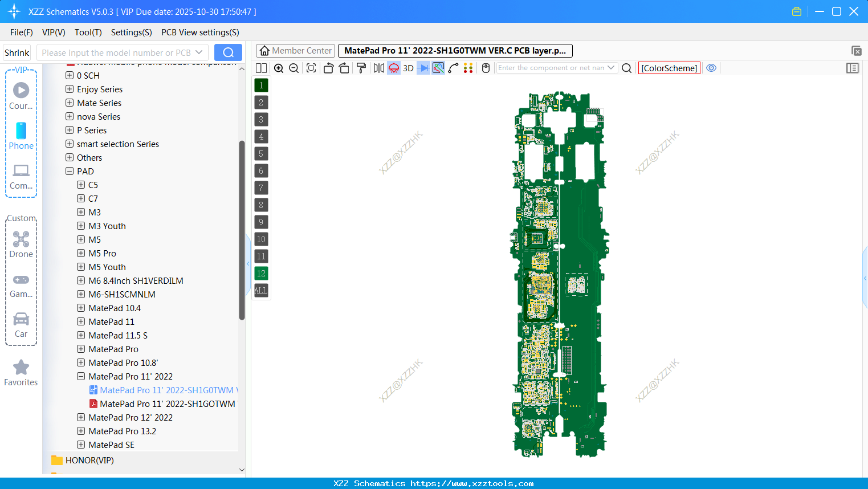Image resolution: width=868 pixels, height=489 pixels.
Task: Select the paint roller tool
Action: pos(361,68)
